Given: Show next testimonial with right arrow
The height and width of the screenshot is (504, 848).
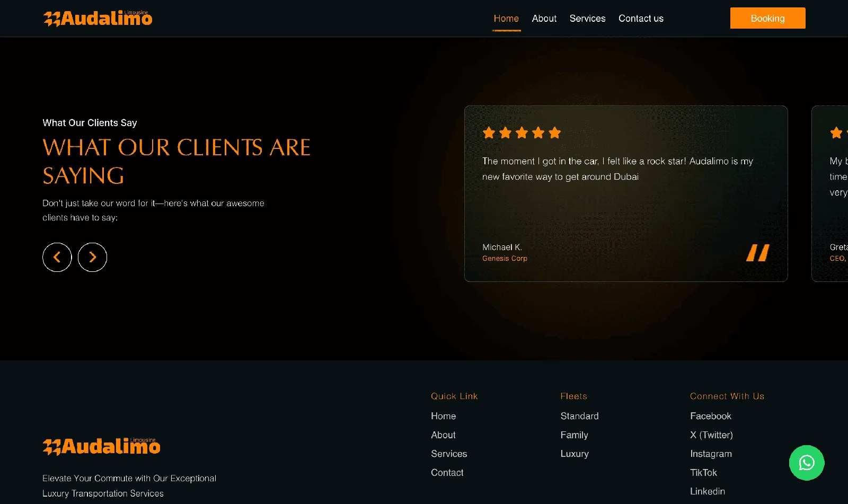Looking at the screenshot, I should (x=92, y=257).
